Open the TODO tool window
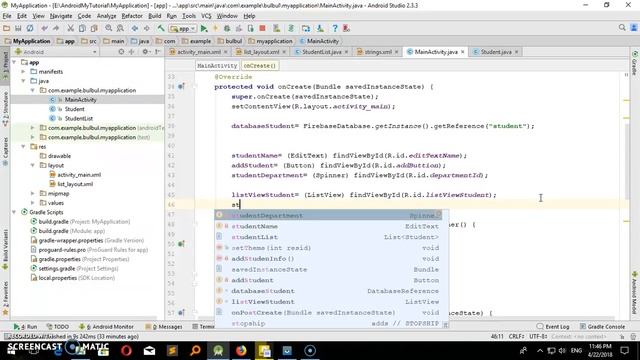The height and width of the screenshot is (360, 640). [58, 327]
